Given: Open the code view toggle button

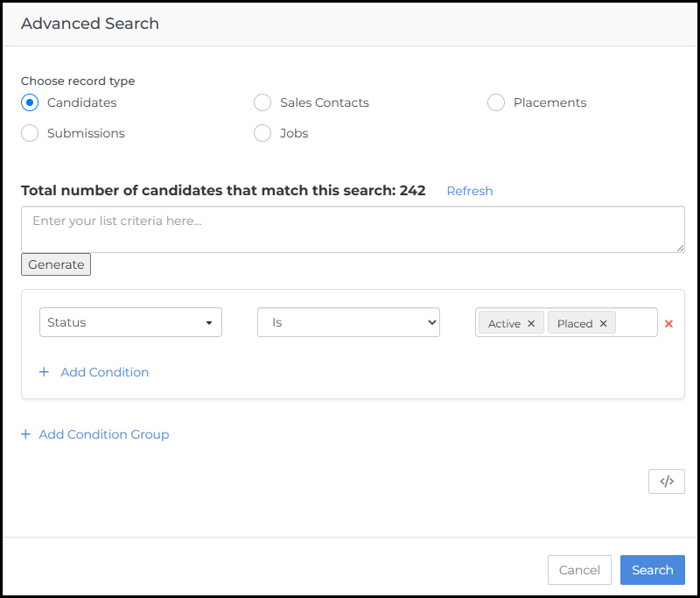Looking at the screenshot, I should pyautogui.click(x=667, y=482).
